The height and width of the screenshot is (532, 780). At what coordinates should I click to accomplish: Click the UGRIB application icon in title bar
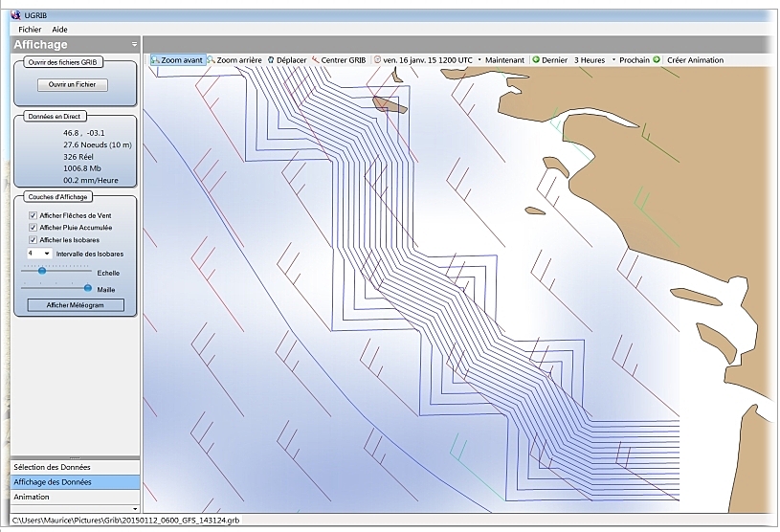pyautogui.click(x=16, y=15)
